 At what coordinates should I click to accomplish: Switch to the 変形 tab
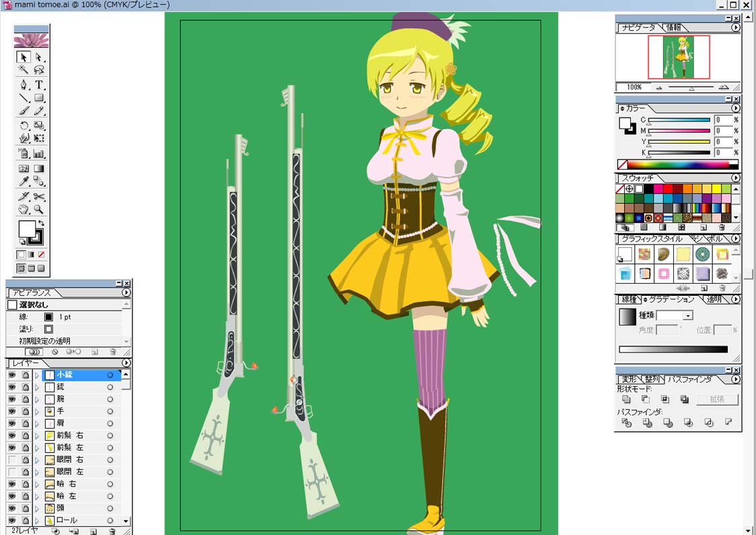pyautogui.click(x=629, y=379)
